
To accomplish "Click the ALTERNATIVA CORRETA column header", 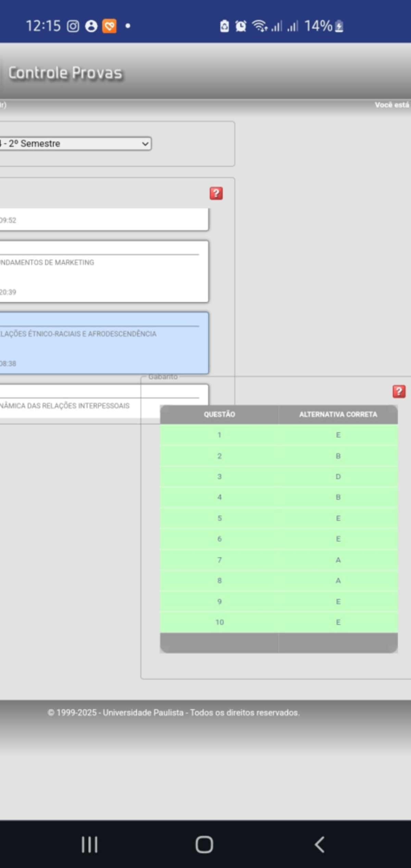I will [x=338, y=414].
